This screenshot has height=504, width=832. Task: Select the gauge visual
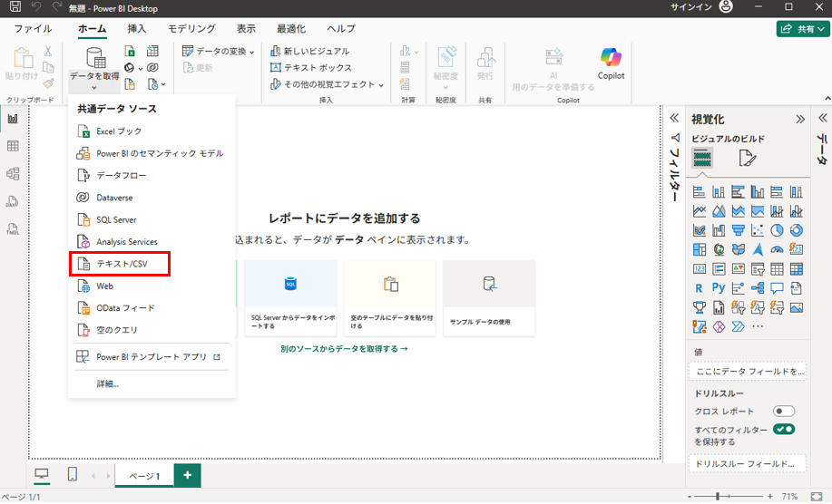777,249
